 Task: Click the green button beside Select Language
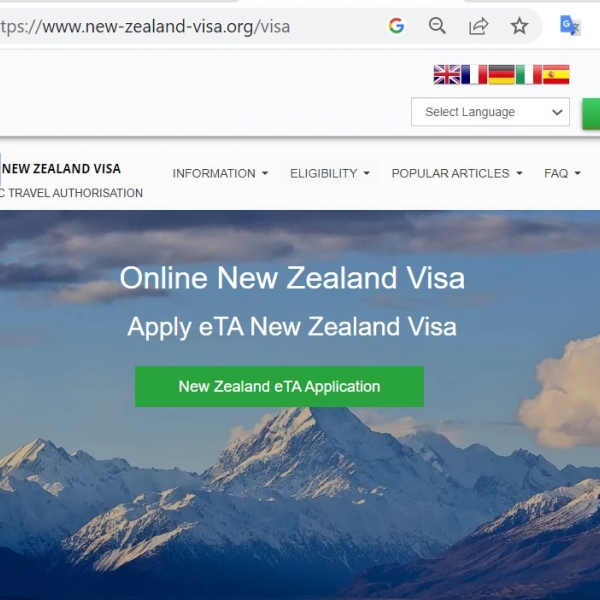(591, 114)
